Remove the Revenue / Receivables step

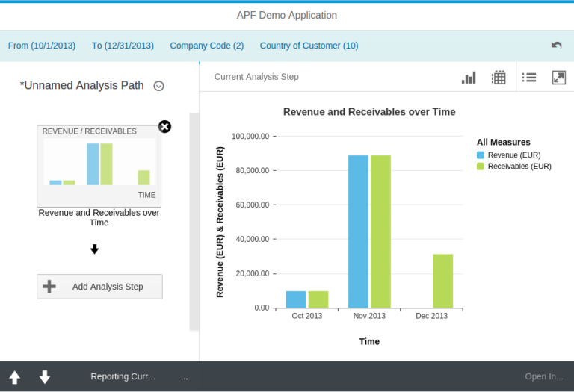pos(165,127)
